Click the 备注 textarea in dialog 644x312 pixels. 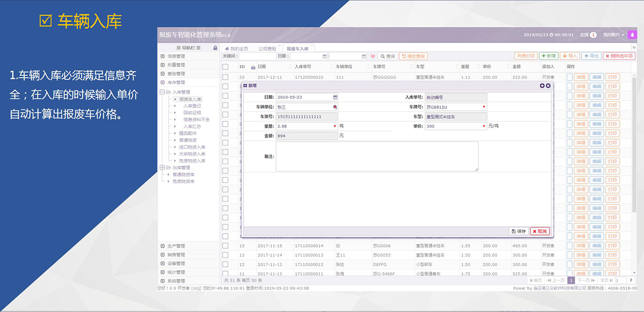[x=377, y=156]
